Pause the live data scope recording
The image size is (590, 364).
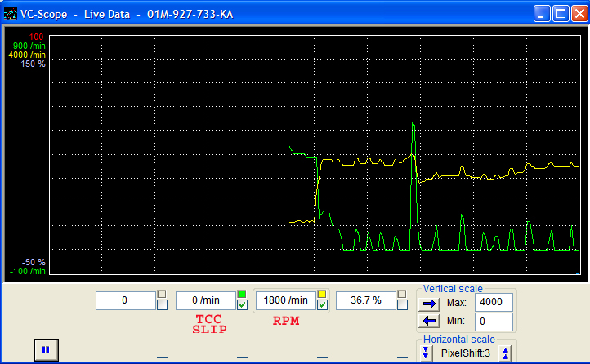(45, 349)
